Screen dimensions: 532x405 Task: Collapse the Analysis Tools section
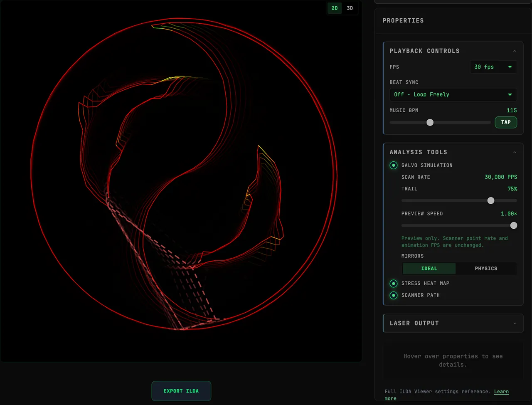click(x=515, y=153)
